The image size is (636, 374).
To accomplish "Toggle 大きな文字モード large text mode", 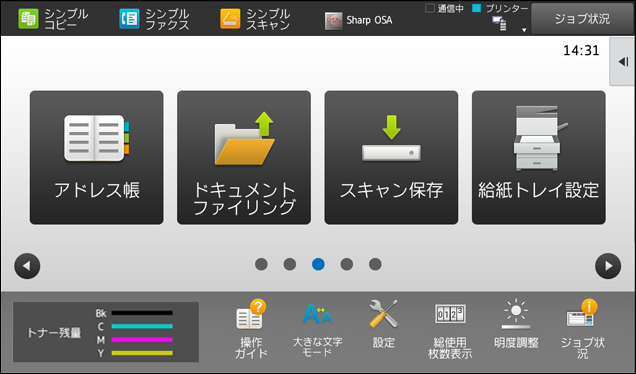I will (317, 329).
